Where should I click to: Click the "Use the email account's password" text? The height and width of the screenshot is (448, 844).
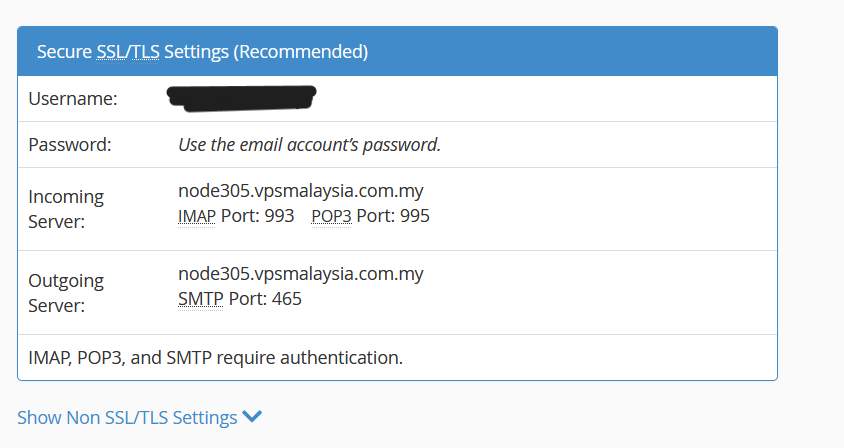[309, 144]
